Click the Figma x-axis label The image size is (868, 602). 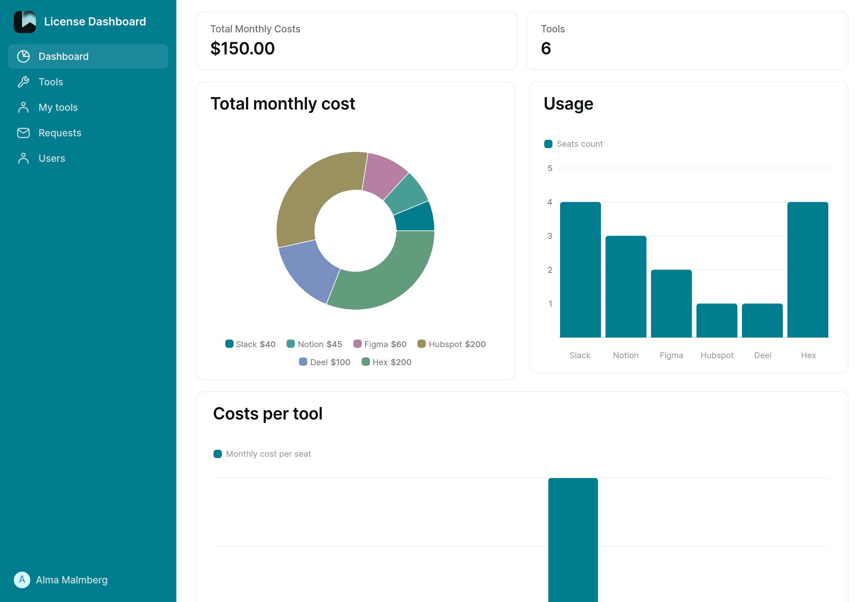pos(671,355)
